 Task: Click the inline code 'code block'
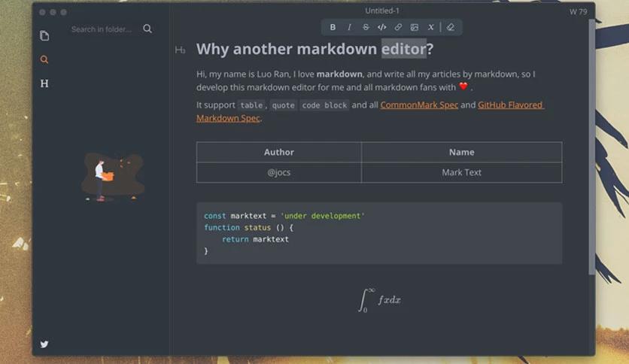(324, 105)
